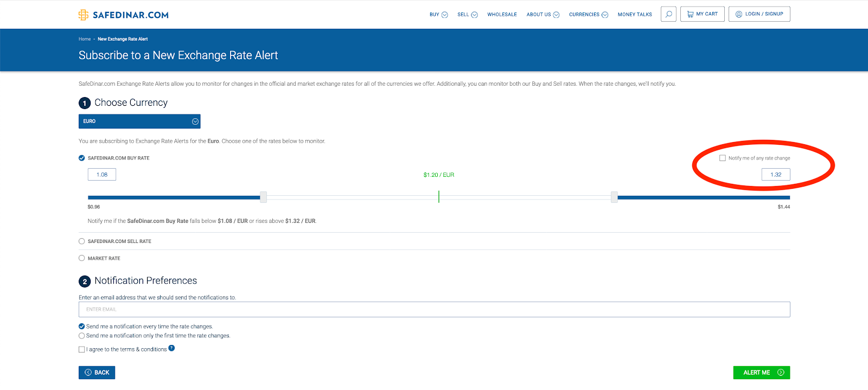868x390 pixels.
Task: Open the Wholesale page
Action: [x=502, y=15]
